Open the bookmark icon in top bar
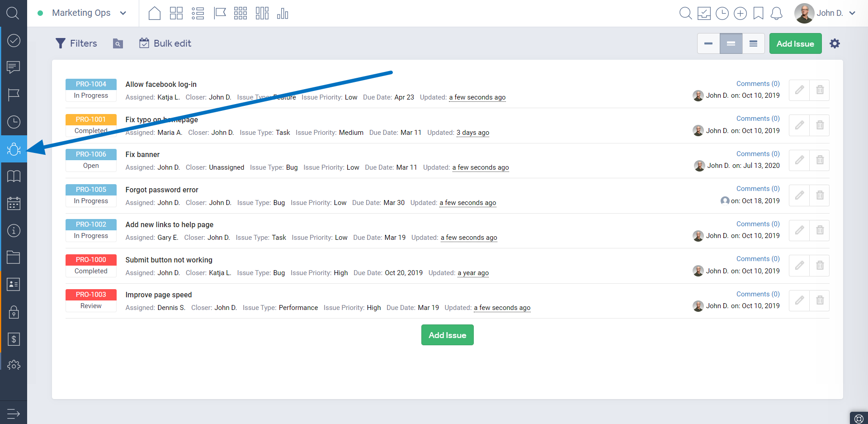The height and width of the screenshot is (424, 868). pos(758,14)
